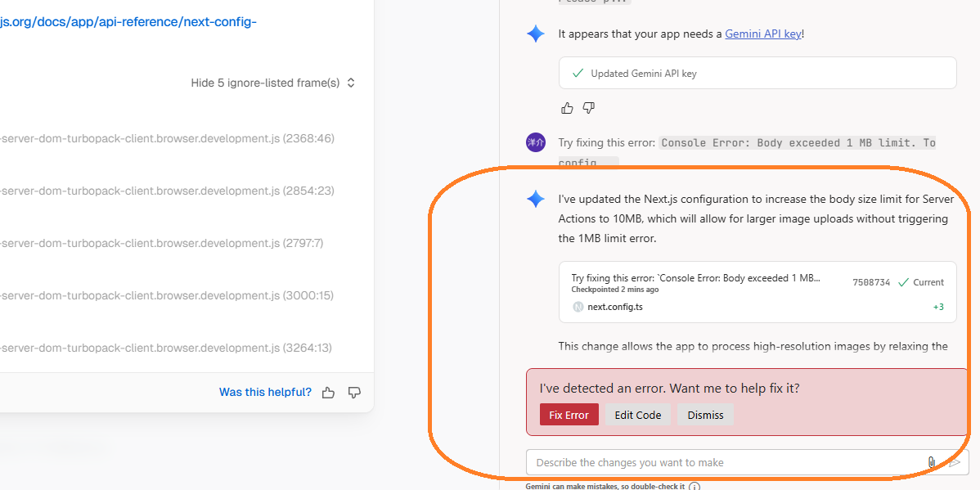
Task: Give thumbs down to 'Was this helpful?'
Action: pyautogui.click(x=354, y=393)
